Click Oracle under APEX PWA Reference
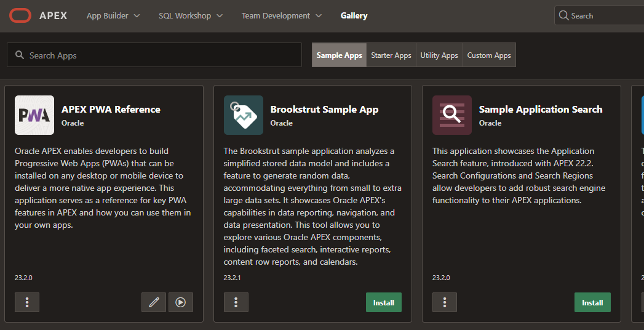Viewport: 644px width, 330px height. click(73, 123)
